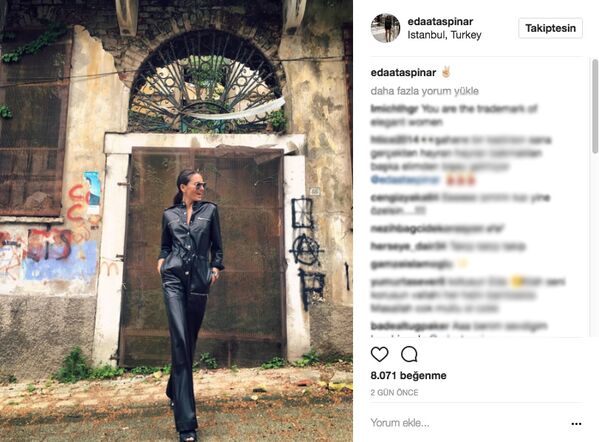Open the edaataspinar profile picture
The height and width of the screenshot is (442, 599).
385,28
